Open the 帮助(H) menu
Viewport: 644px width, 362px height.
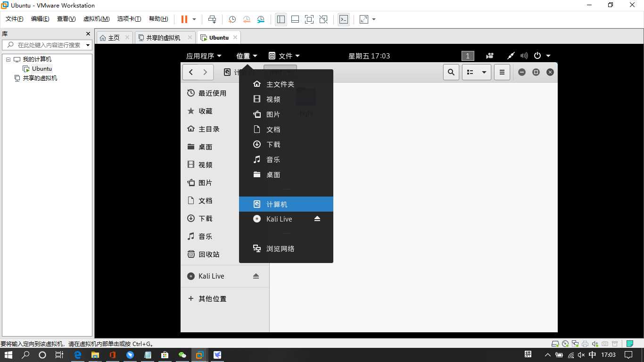pos(158,19)
